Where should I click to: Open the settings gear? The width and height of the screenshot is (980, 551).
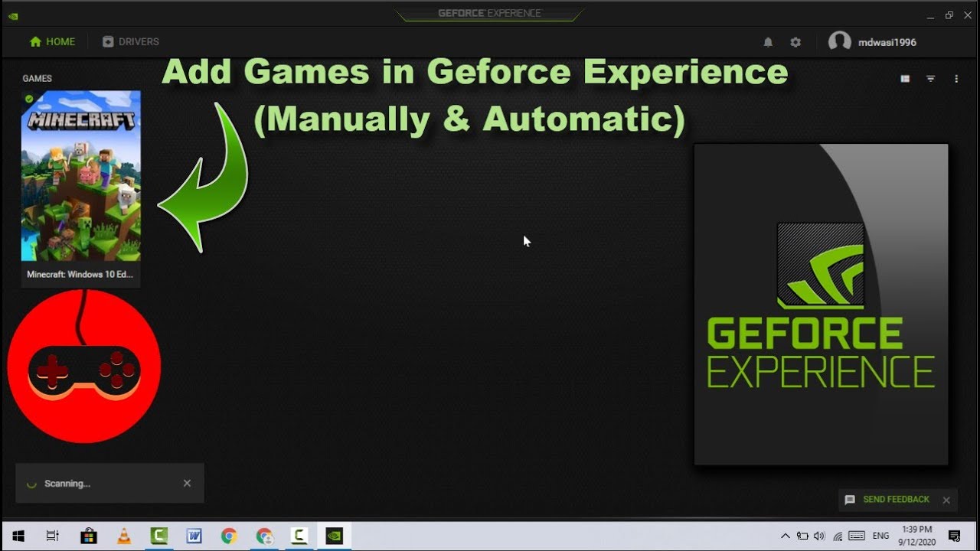click(x=795, y=42)
